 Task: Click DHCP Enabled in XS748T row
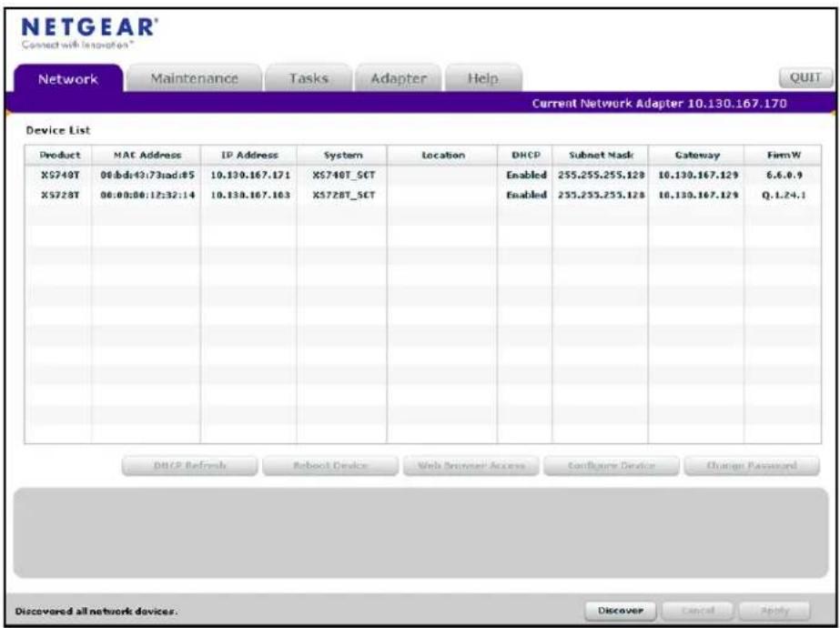[526, 176]
